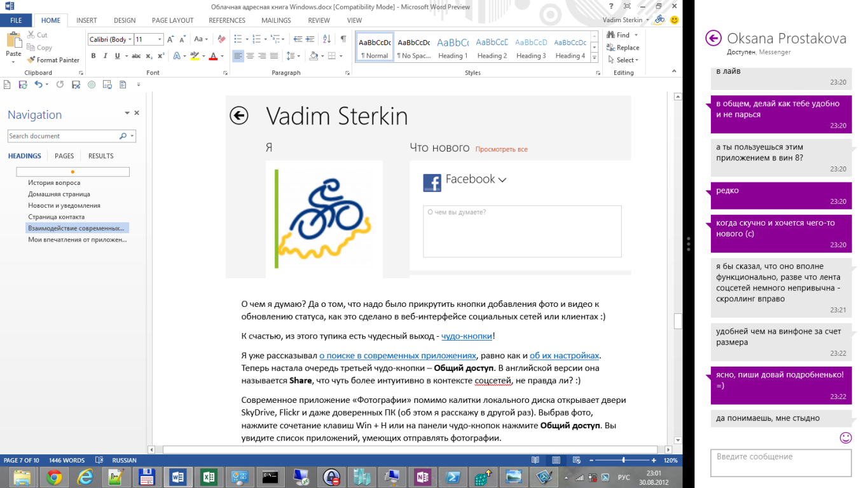Screen dimensions: 868x488
Task: Cut the selection with the scissors icon
Action: [x=31, y=35]
